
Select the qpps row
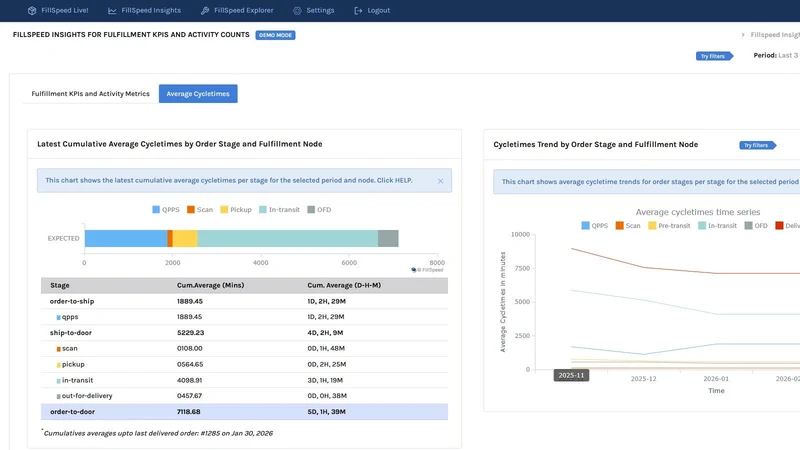tap(244, 317)
